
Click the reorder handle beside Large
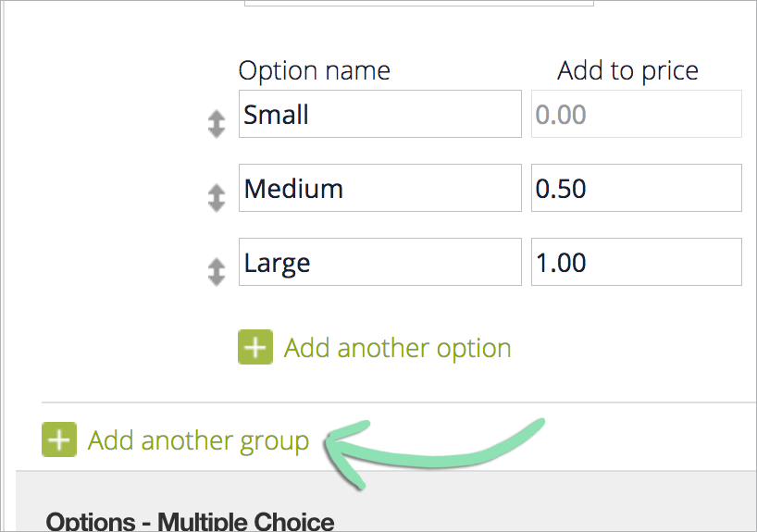(217, 272)
